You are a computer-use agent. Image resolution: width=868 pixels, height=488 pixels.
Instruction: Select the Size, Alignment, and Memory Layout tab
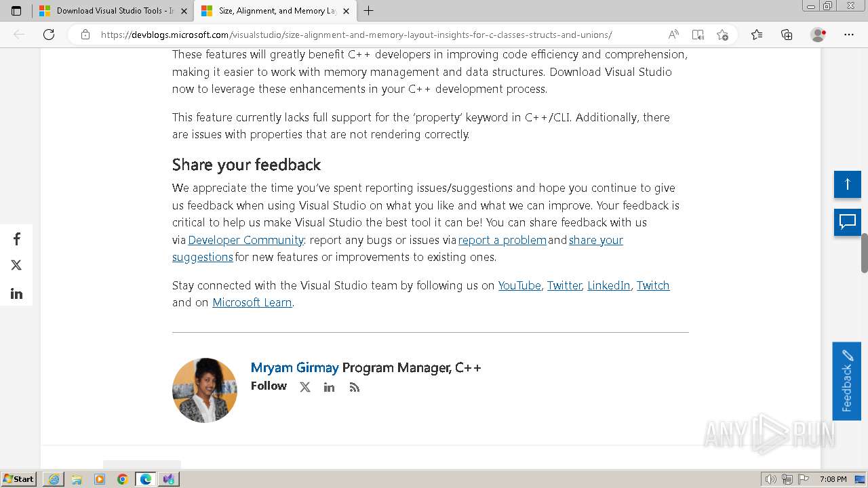click(275, 11)
